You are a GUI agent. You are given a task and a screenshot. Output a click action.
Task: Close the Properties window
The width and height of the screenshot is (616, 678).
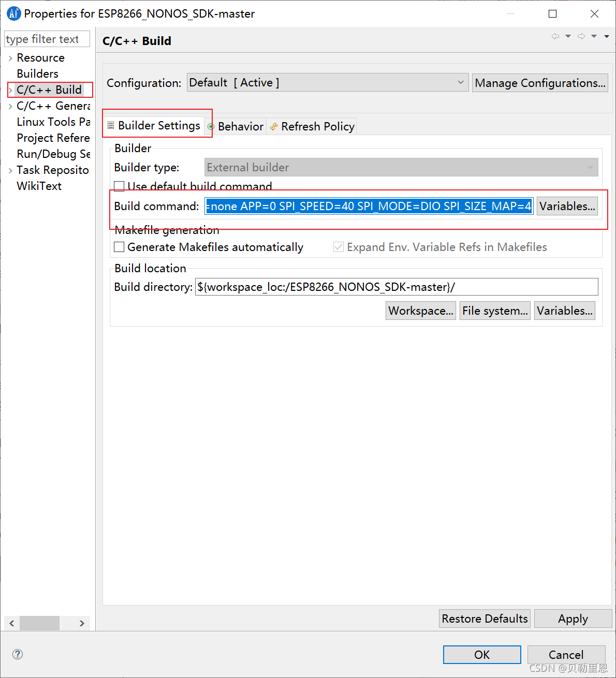point(594,14)
